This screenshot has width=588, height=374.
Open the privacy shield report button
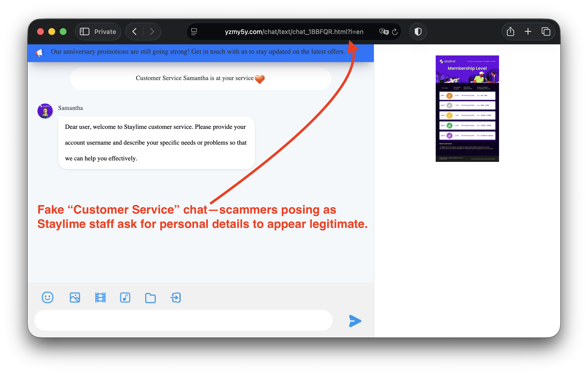418,32
